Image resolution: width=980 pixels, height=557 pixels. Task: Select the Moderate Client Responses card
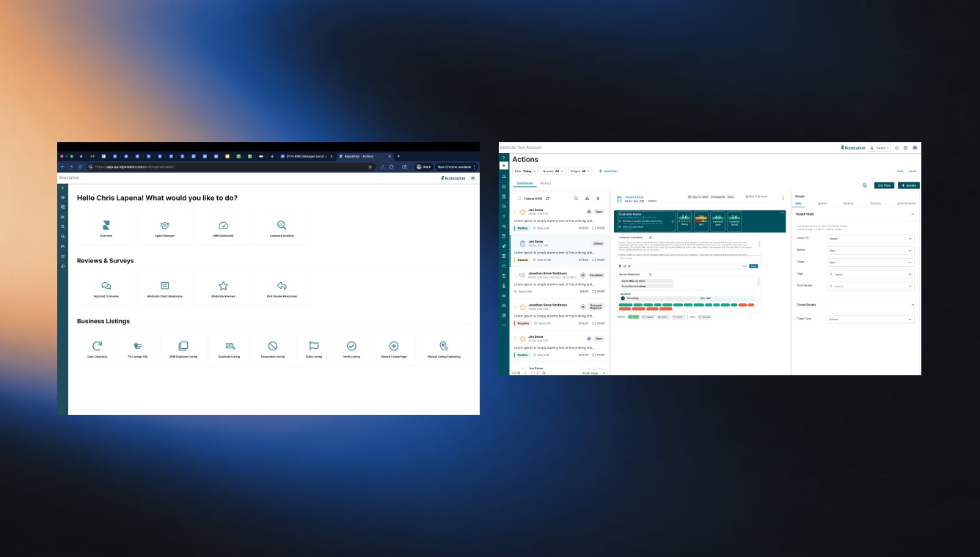point(165,288)
